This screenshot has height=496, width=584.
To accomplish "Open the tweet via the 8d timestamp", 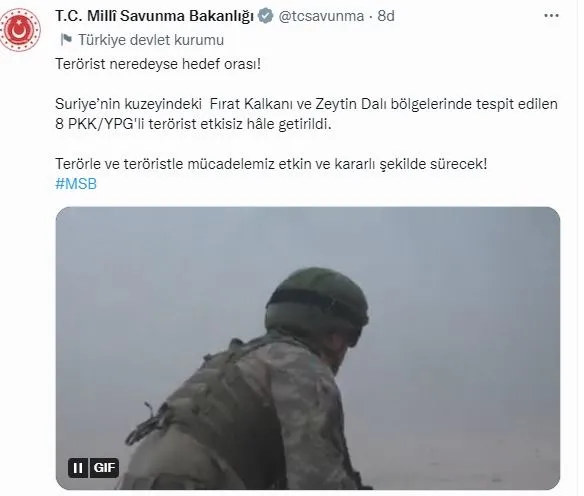I will (386, 16).
